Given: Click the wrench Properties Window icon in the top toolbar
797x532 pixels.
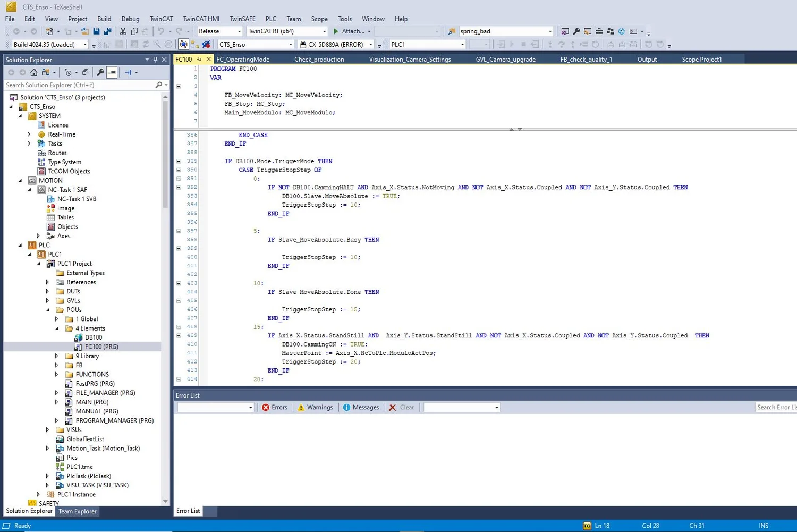Looking at the screenshot, I should [x=576, y=31].
